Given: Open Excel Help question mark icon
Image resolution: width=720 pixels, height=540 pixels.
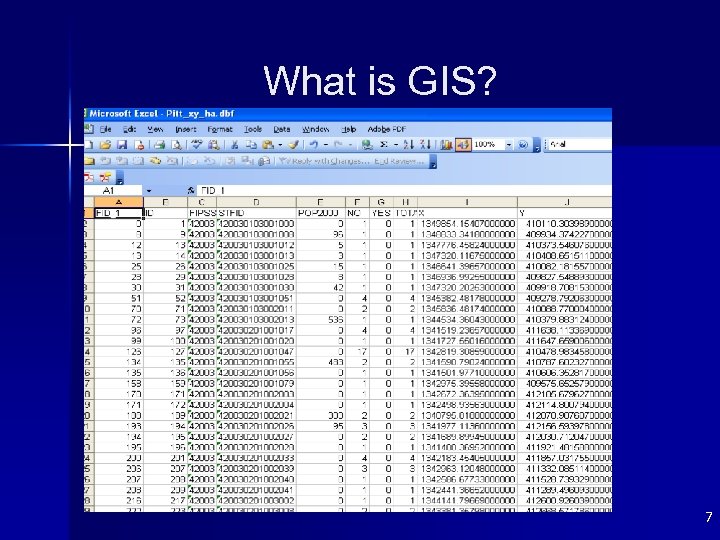Looking at the screenshot, I should (523, 145).
